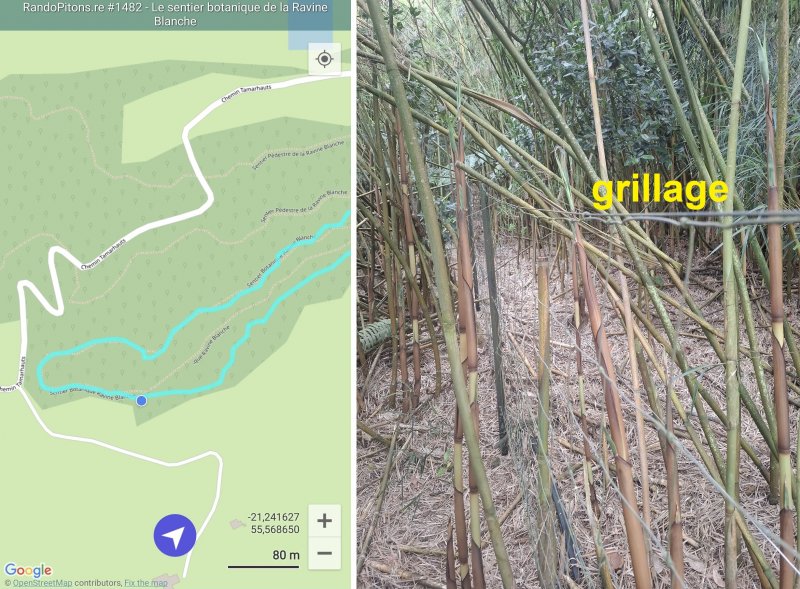This screenshot has width=800, height=589.
Task: Follow the Fix the map link
Action: pos(146,583)
